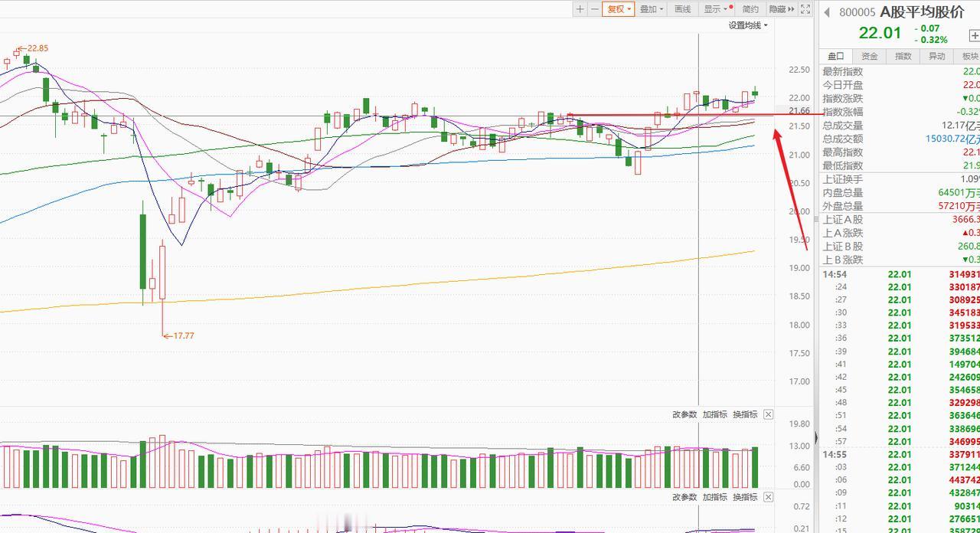This screenshot has height=533, width=980.
Task: Open the 叠加 dropdown
Action: [x=651, y=9]
